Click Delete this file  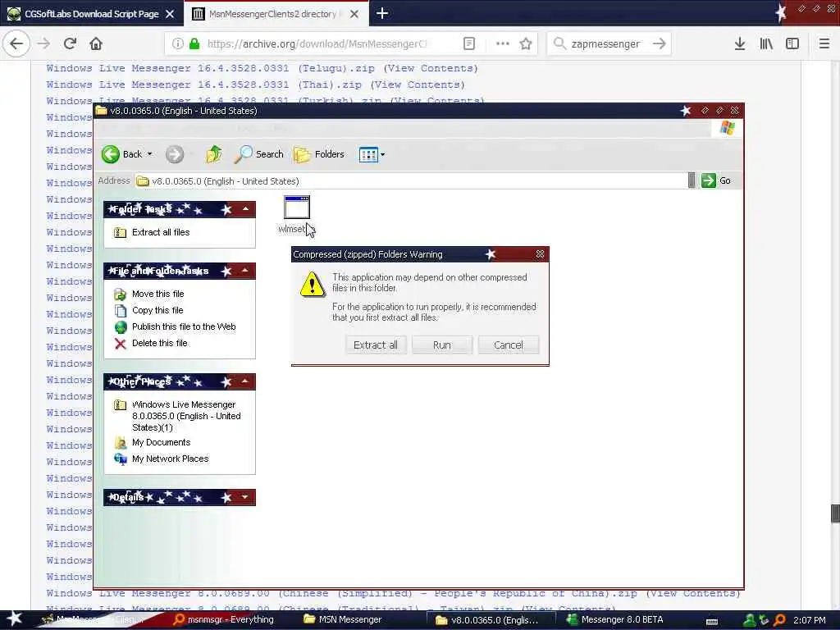click(160, 343)
